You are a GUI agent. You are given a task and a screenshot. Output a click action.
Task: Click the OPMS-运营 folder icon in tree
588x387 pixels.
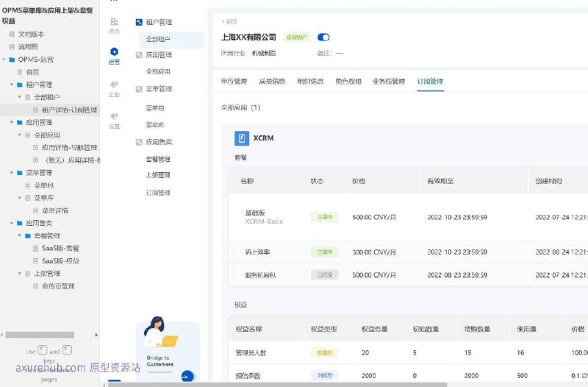point(12,60)
